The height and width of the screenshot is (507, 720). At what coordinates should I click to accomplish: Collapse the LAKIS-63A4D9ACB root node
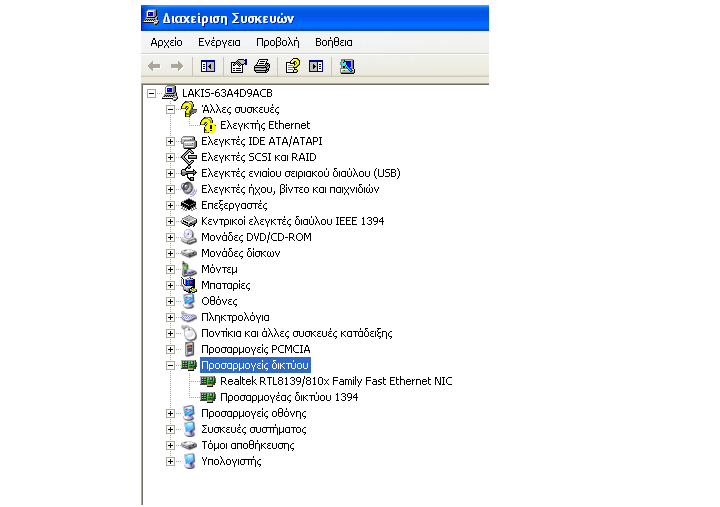[151, 94]
